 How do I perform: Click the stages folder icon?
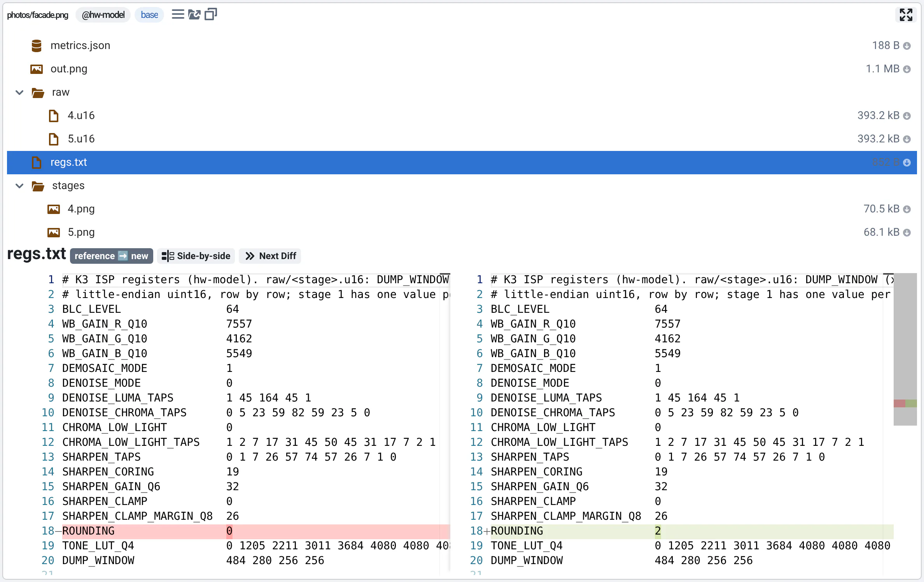[38, 186]
